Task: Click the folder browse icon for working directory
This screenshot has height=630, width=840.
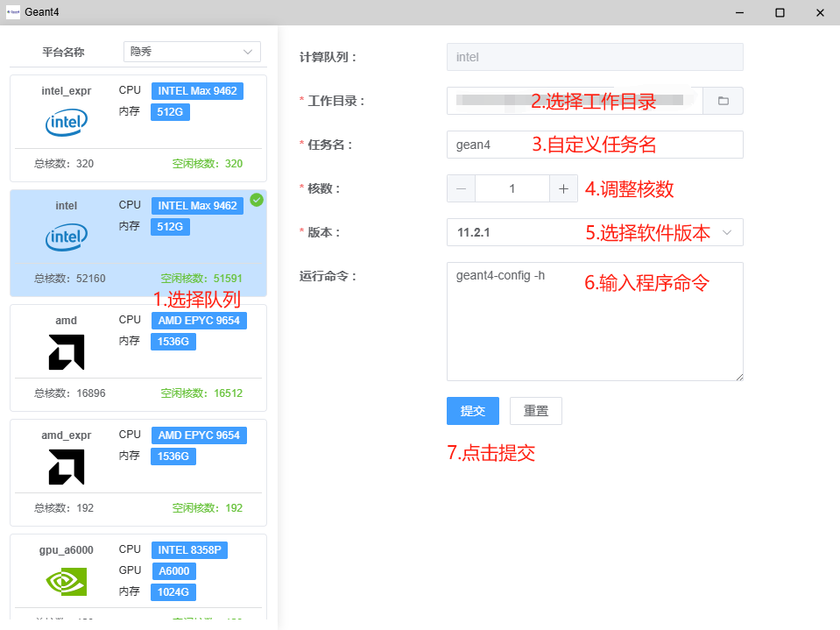Action: (x=723, y=101)
